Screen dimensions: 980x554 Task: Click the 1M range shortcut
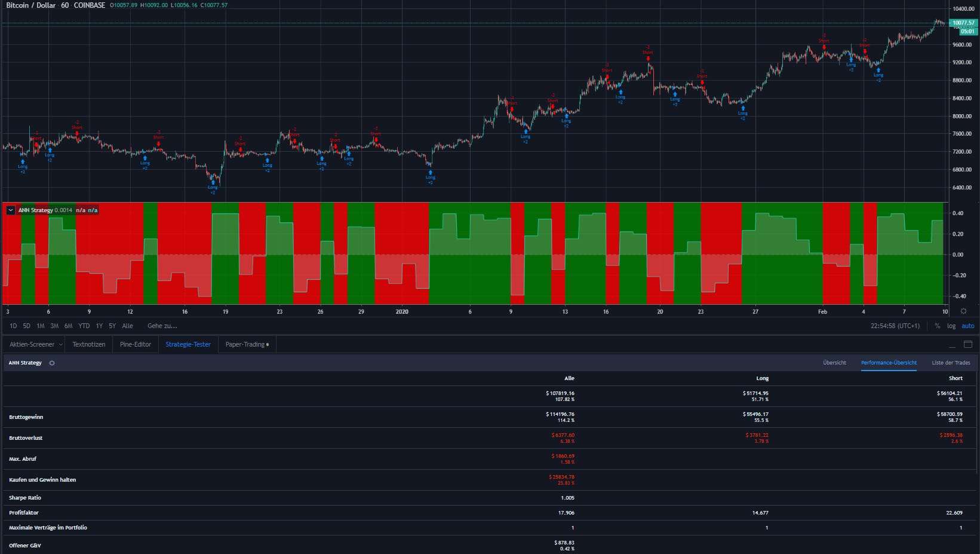click(40, 326)
